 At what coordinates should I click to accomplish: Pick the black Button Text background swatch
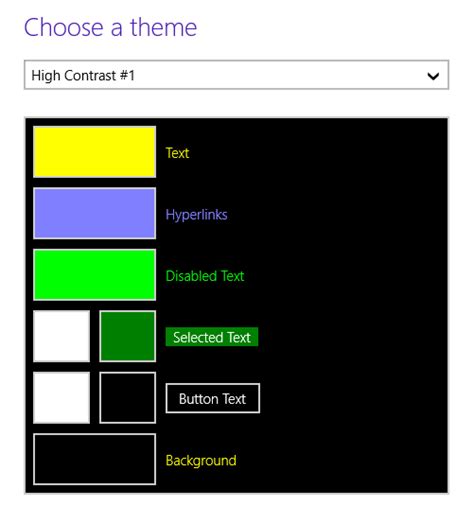tap(127, 398)
